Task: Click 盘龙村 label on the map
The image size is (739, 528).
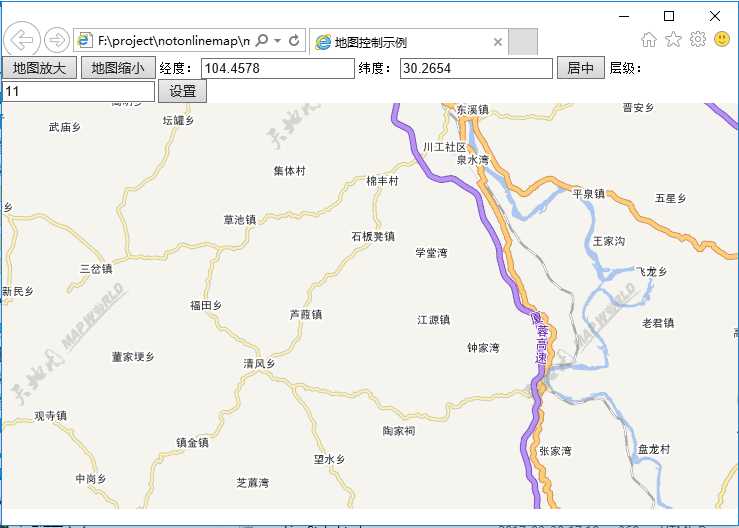Action: (654, 449)
